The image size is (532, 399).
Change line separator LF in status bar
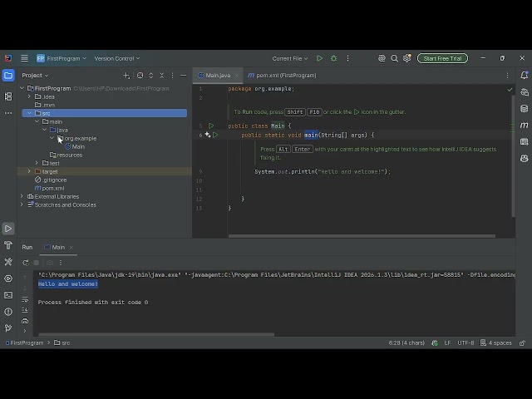[447, 343]
